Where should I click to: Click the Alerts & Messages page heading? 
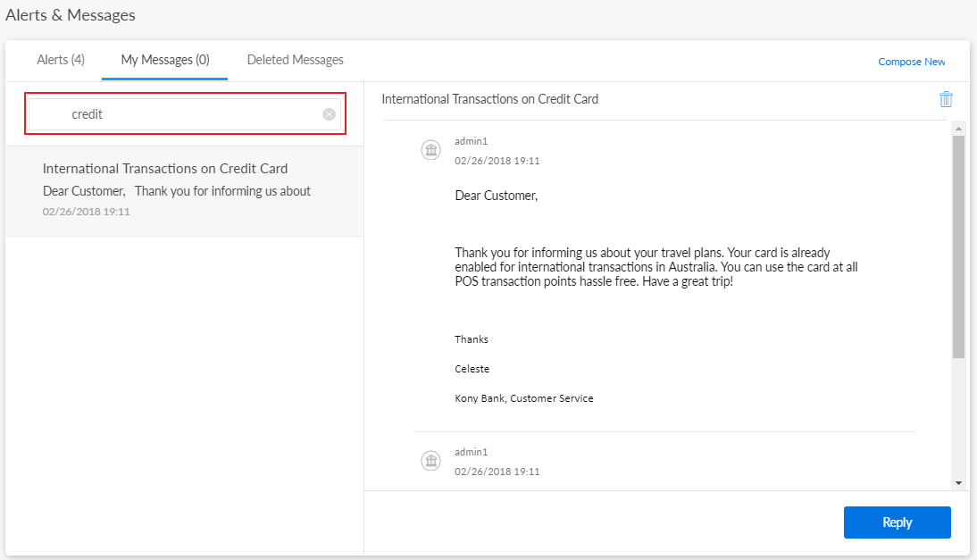(x=71, y=15)
